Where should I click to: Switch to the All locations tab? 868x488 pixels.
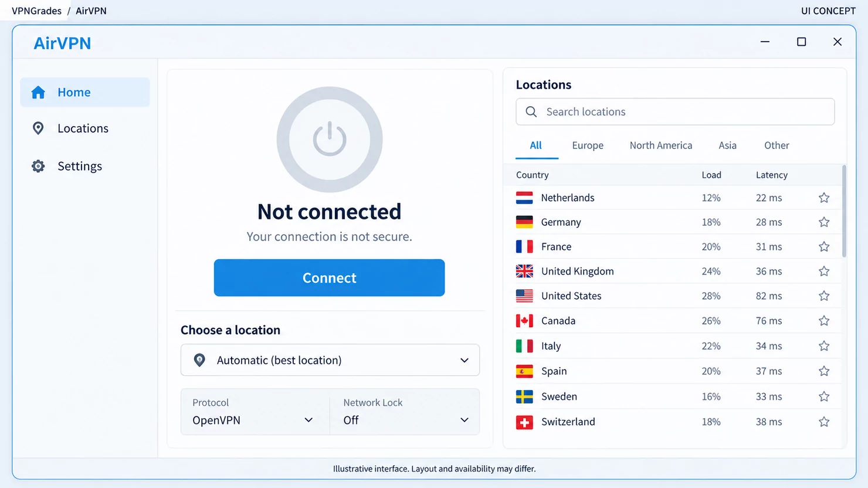tap(536, 145)
